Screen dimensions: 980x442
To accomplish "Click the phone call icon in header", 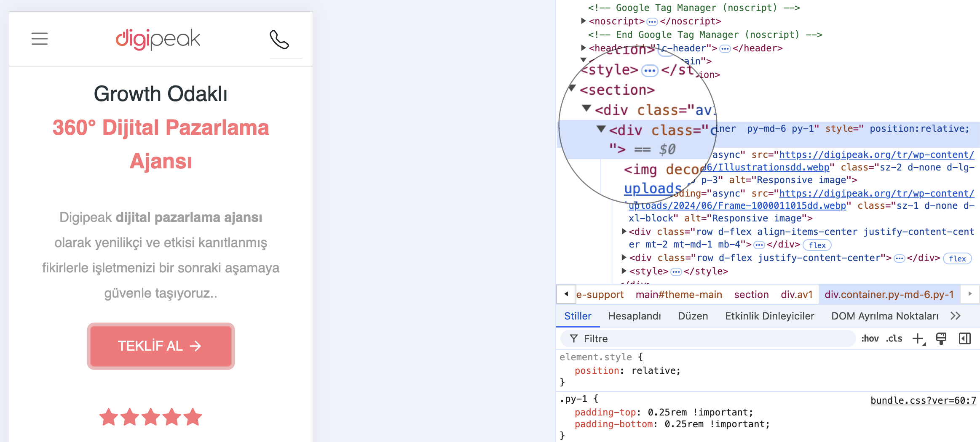I will tap(279, 40).
